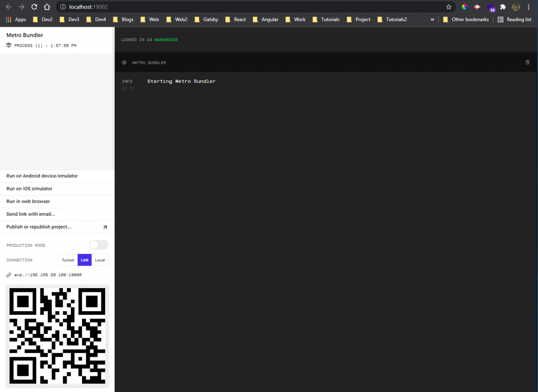Click the PRODUCTION MODE label
This screenshot has width=538, height=392.
click(x=26, y=246)
